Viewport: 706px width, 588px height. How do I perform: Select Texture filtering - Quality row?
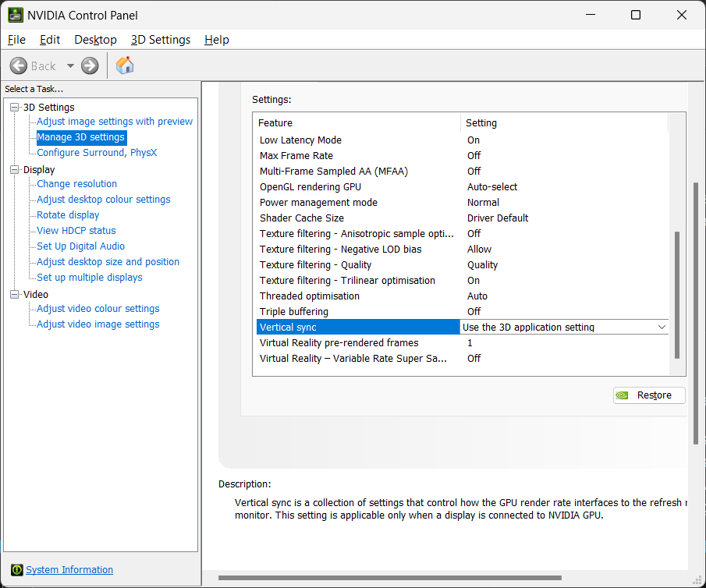click(463, 265)
